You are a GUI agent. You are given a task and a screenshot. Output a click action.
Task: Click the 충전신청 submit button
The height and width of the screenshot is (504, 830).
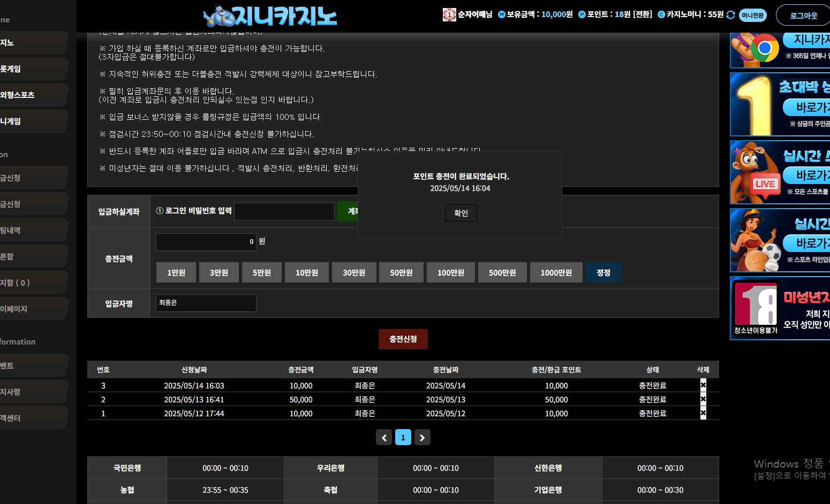[x=403, y=339]
